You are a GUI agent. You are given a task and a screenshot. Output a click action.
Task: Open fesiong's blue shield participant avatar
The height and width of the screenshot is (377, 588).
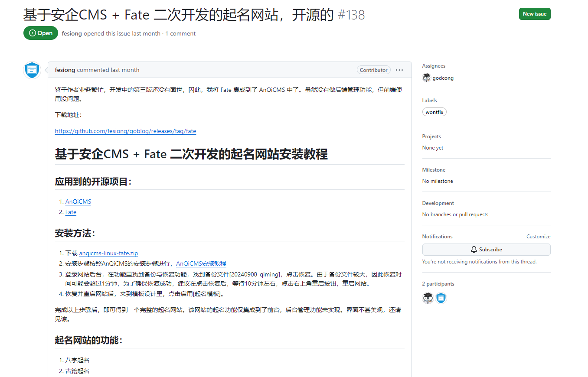441,298
